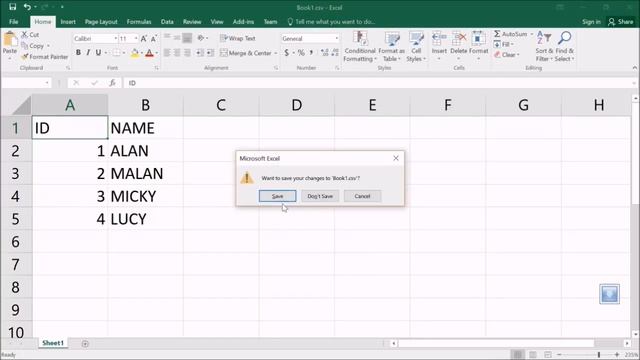Viewport: 640px width, 360px height.
Task: Toggle Italic formatting
Action: (88, 53)
